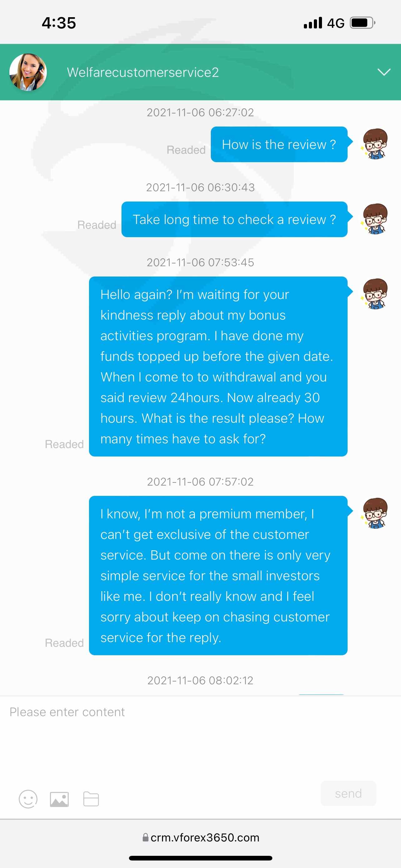The image size is (401, 868).
Task: Tap the image attachment icon
Action: click(x=59, y=799)
